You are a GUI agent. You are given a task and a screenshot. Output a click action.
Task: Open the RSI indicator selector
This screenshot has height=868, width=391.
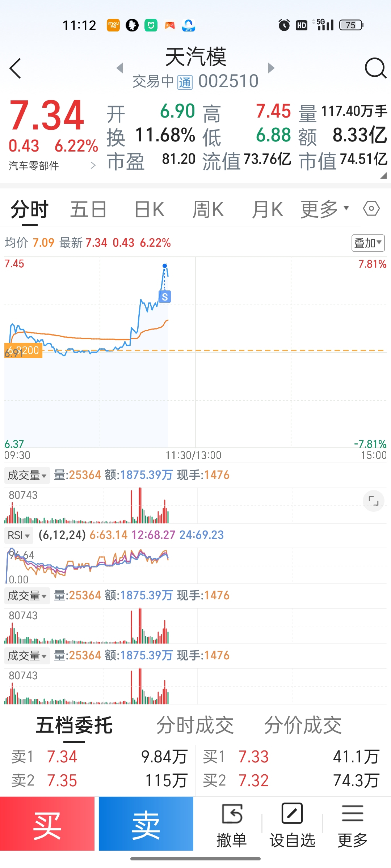[x=19, y=535]
